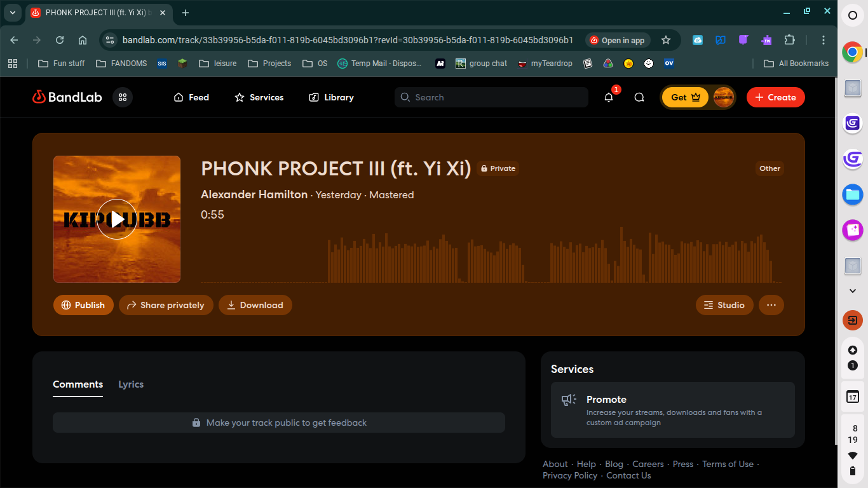Expand the tab search dropdown arrow
868x488 pixels.
(x=12, y=13)
